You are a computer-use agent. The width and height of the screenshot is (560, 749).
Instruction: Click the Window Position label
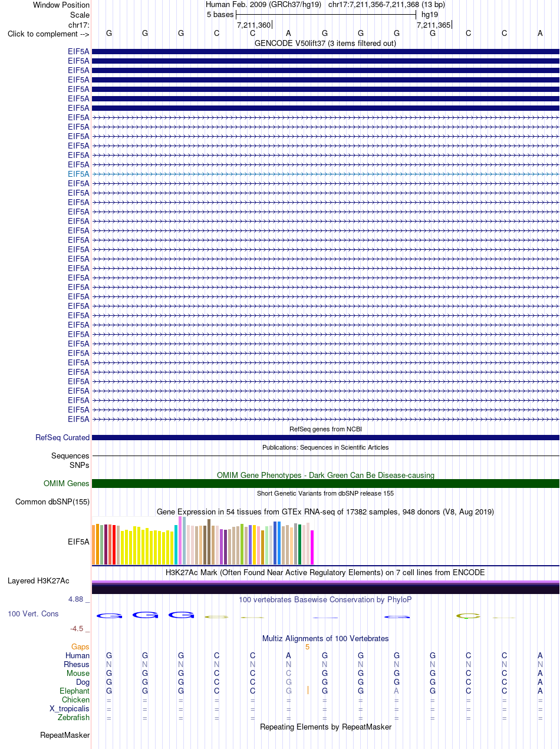pos(61,5)
